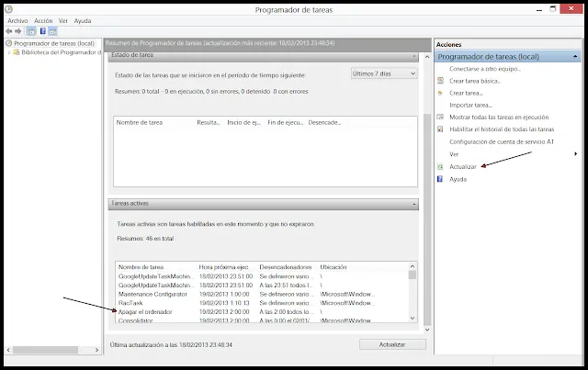
Task: Collapse the Tareas activas section
Action: (x=414, y=205)
